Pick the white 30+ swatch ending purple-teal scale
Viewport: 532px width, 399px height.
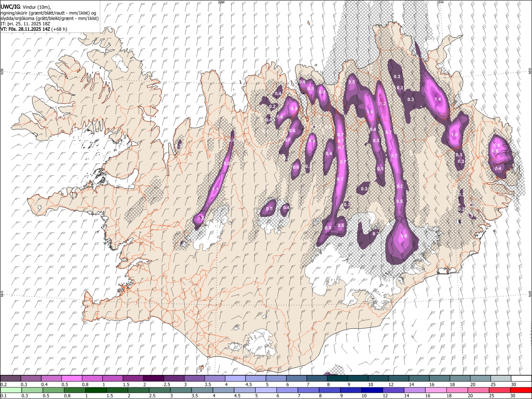(521, 378)
